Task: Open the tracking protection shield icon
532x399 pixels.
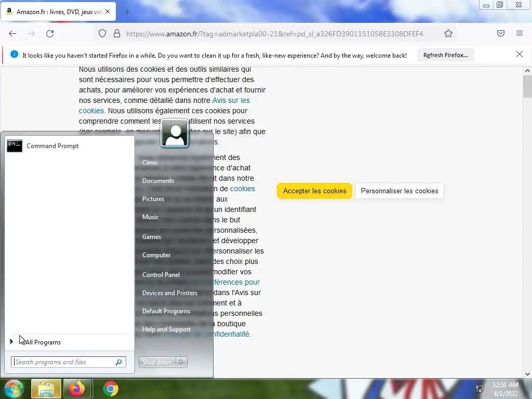Action: 102,34
